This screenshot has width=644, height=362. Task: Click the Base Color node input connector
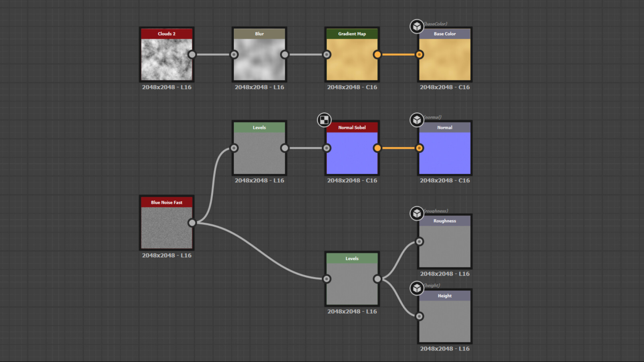pyautogui.click(x=419, y=54)
